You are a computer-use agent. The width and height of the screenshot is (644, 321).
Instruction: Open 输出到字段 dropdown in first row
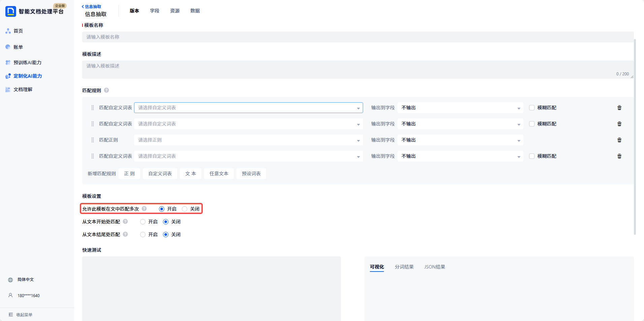460,108
